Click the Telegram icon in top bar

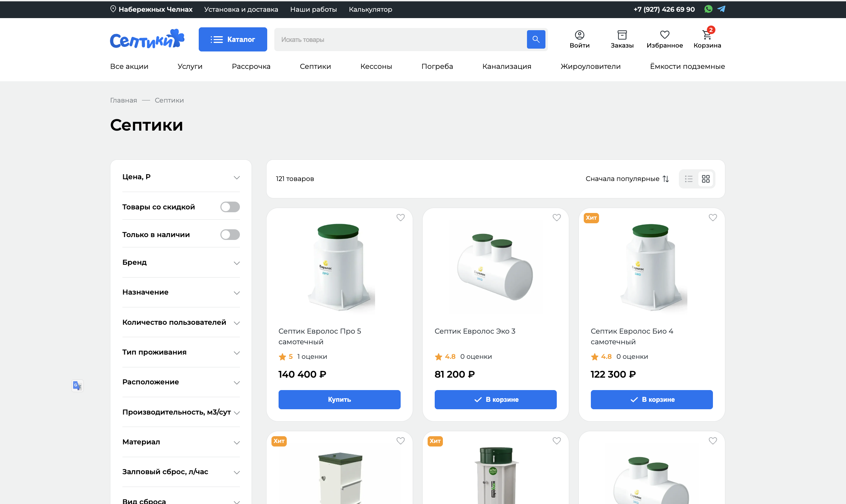coord(721,9)
